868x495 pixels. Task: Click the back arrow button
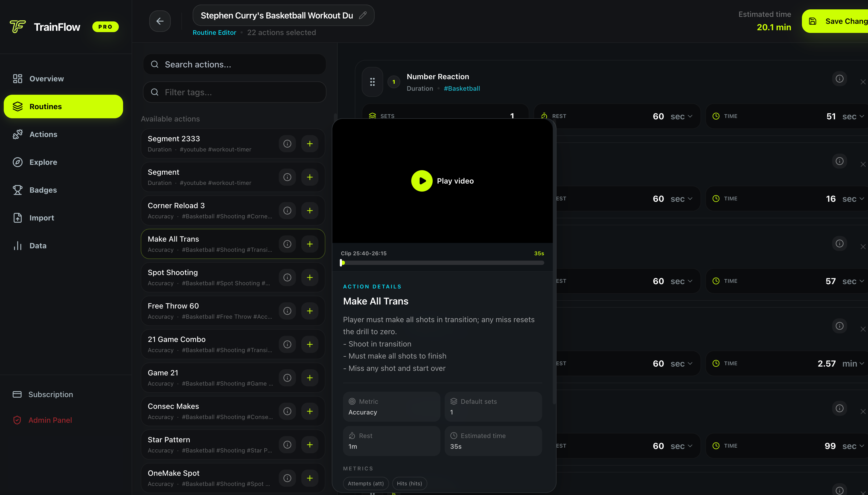click(160, 21)
